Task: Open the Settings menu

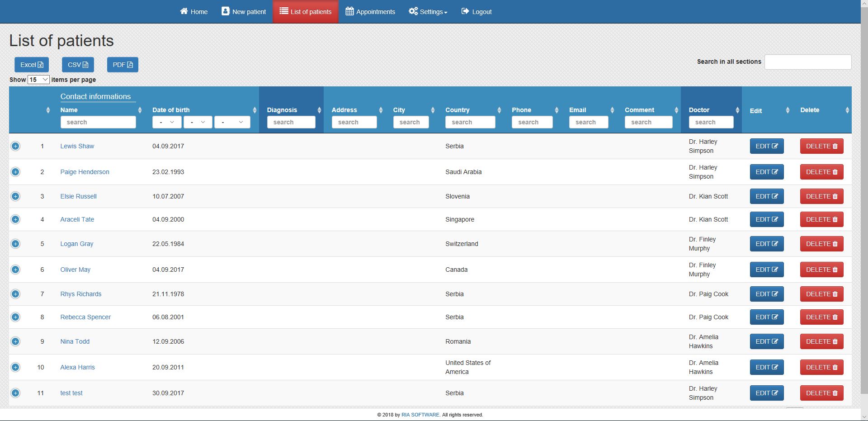Action: point(428,12)
